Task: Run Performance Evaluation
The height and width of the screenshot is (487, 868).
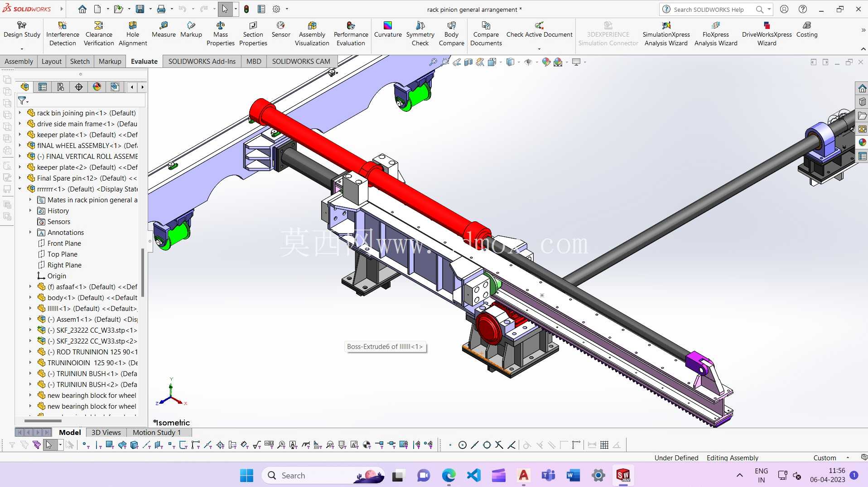Action: [x=351, y=34]
